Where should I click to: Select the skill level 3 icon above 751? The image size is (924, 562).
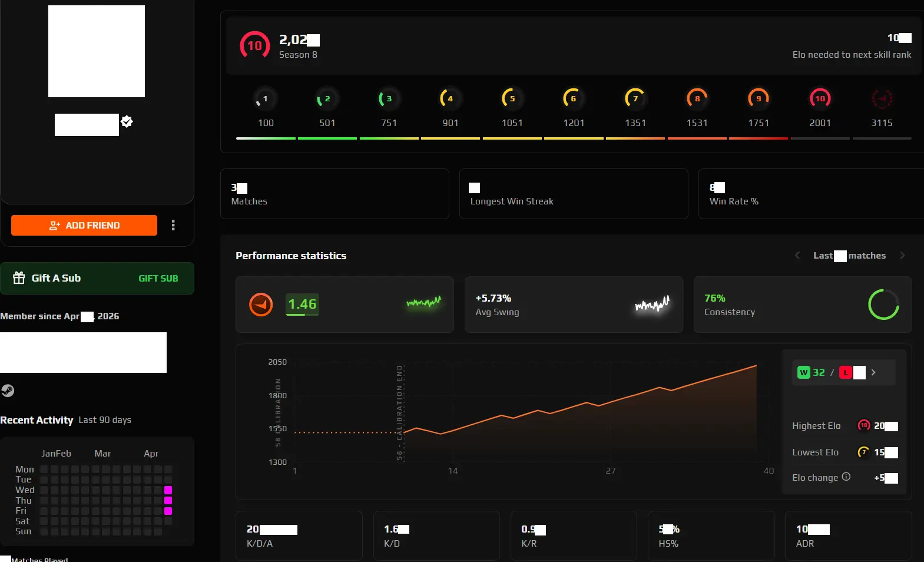pyautogui.click(x=389, y=98)
